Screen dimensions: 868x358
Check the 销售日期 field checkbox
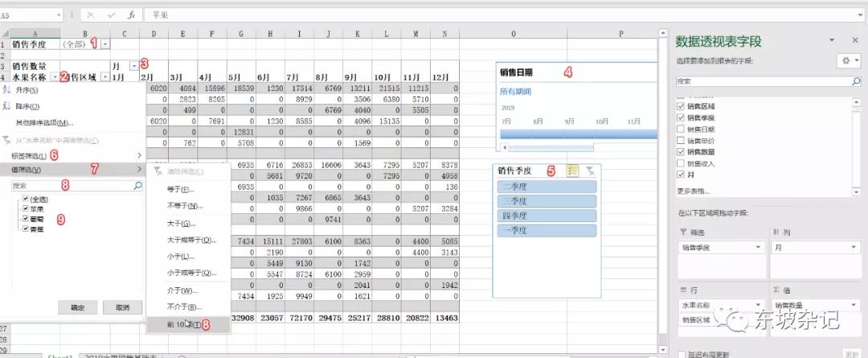tap(681, 129)
